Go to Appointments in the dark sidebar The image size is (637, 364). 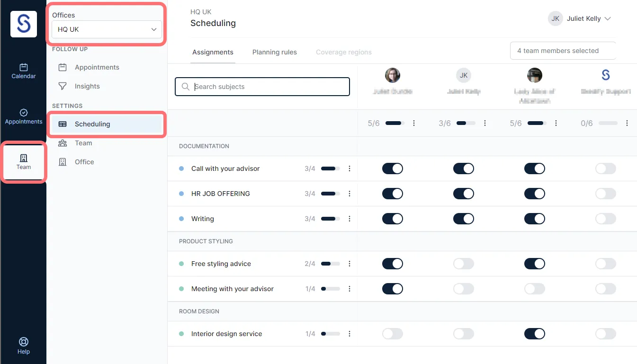click(x=24, y=116)
